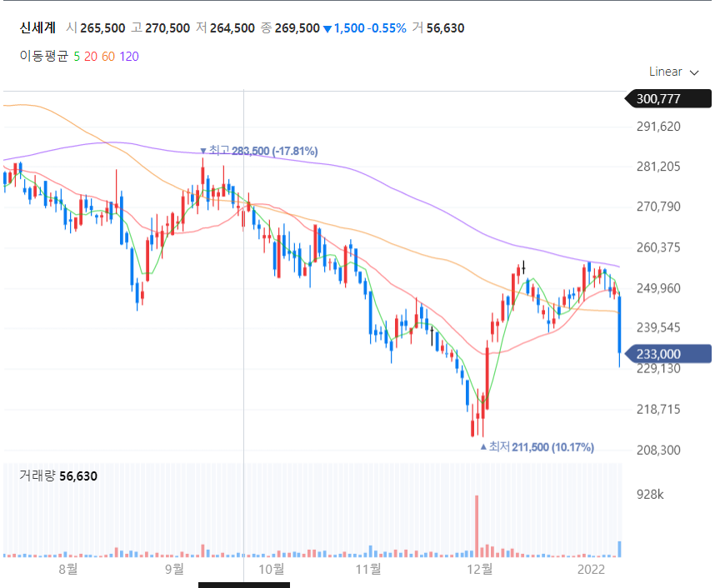Click the 이동평균 moving average label
The height and width of the screenshot is (588, 715).
coord(44,57)
